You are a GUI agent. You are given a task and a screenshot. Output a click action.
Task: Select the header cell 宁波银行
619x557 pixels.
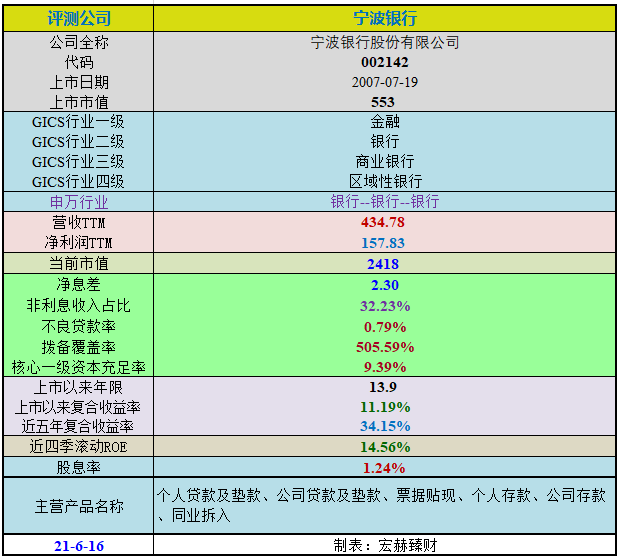click(385, 19)
